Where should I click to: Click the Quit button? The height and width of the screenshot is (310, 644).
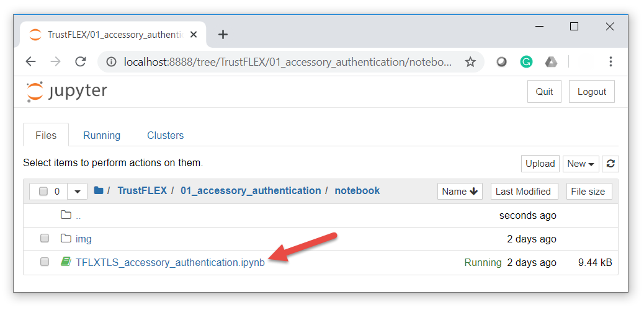point(544,92)
